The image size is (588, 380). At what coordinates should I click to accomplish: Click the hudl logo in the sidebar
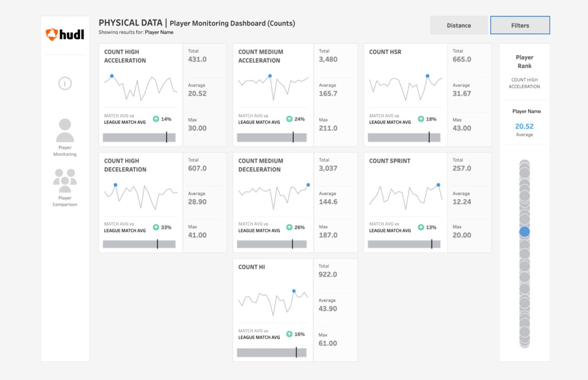coord(65,34)
